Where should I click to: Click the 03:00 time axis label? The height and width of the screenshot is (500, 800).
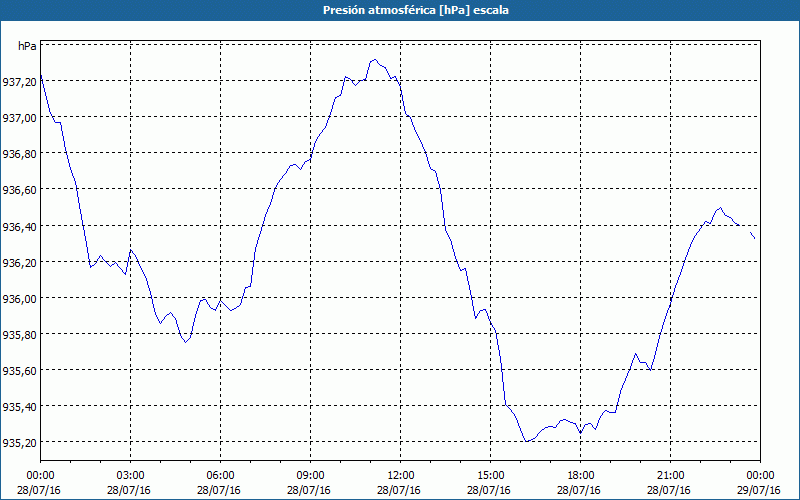tap(131, 476)
